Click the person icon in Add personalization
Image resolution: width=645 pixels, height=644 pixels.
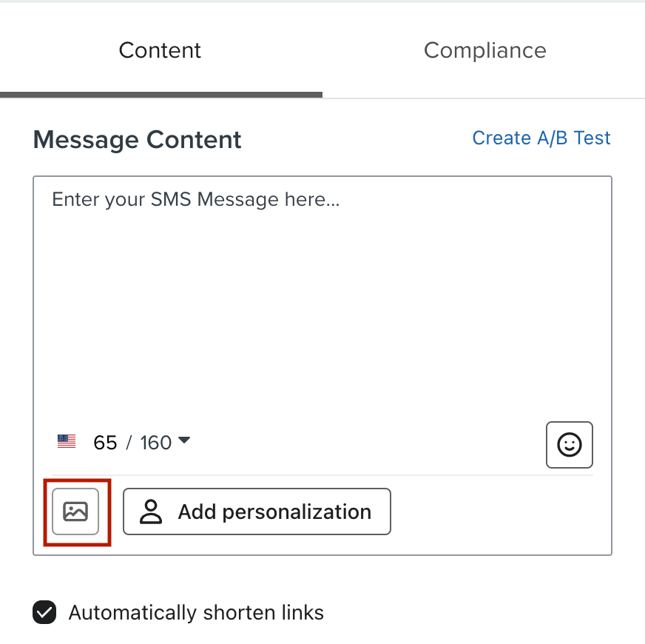tap(151, 511)
